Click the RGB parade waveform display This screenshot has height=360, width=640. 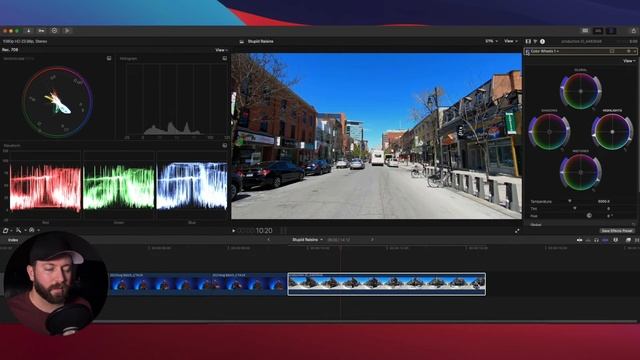click(118, 186)
